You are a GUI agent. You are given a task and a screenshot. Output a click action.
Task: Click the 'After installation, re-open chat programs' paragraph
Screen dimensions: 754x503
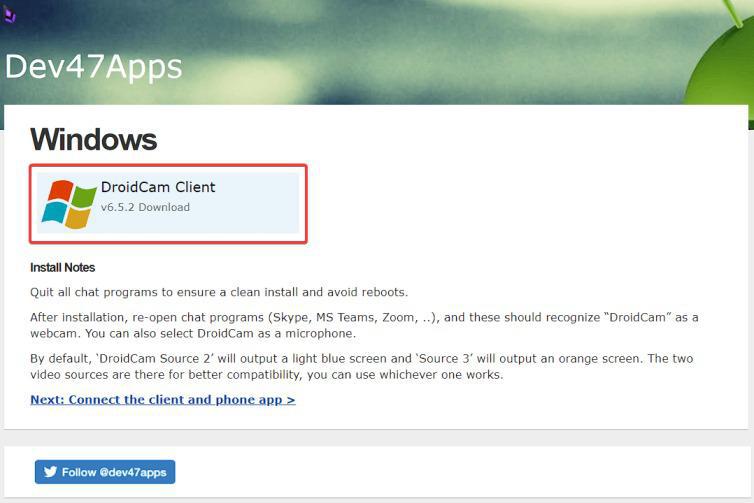(x=364, y=325)
